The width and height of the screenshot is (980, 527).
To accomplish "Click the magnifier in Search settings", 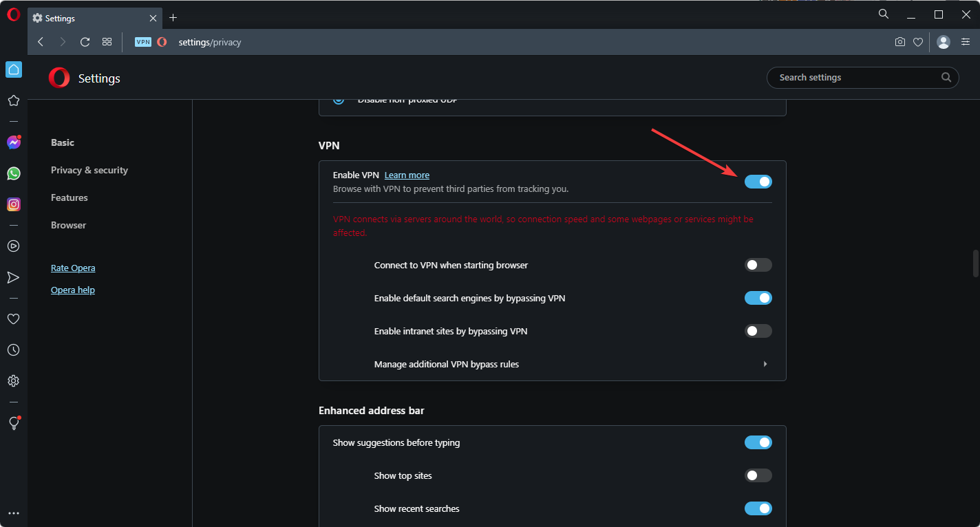I will click(x=946, y=77).
